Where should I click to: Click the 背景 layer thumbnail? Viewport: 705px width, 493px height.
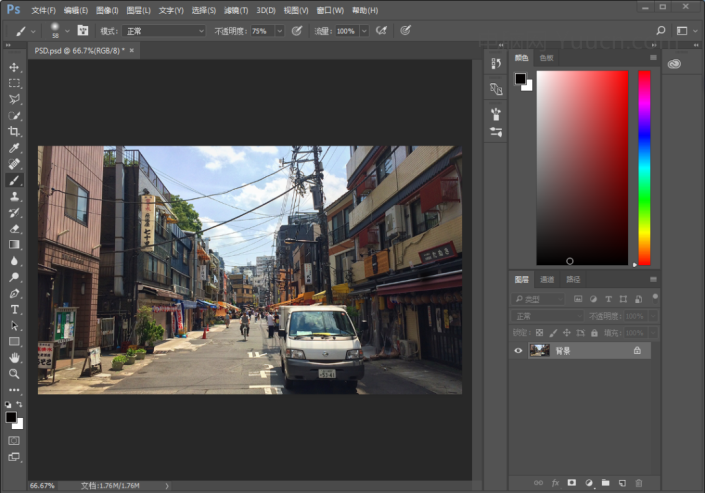pyautogui.click(x=539, y=351)
